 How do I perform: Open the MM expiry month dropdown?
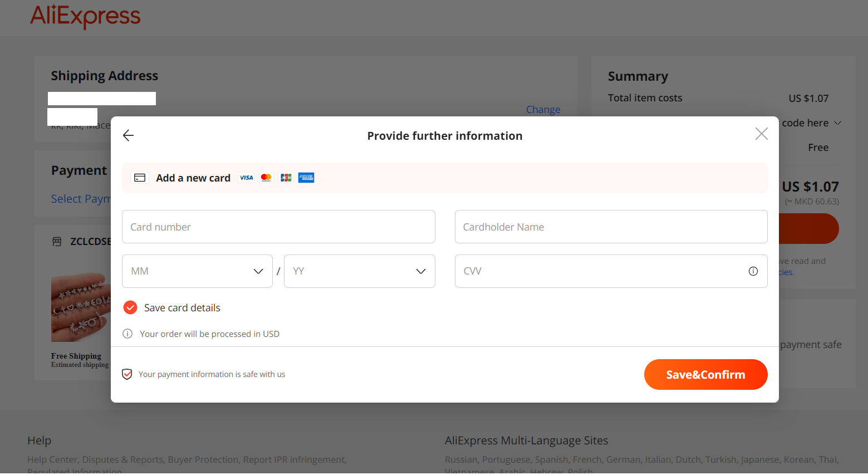(197, 271)
